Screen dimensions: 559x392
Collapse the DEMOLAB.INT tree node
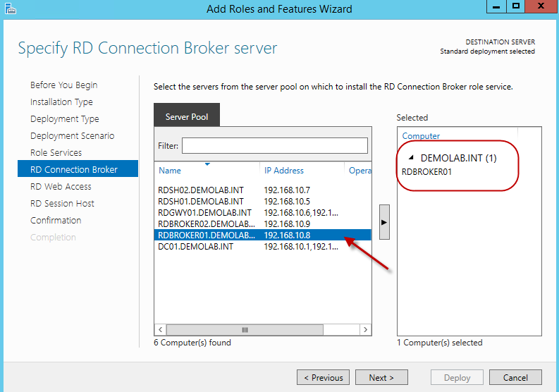point(412,159)
